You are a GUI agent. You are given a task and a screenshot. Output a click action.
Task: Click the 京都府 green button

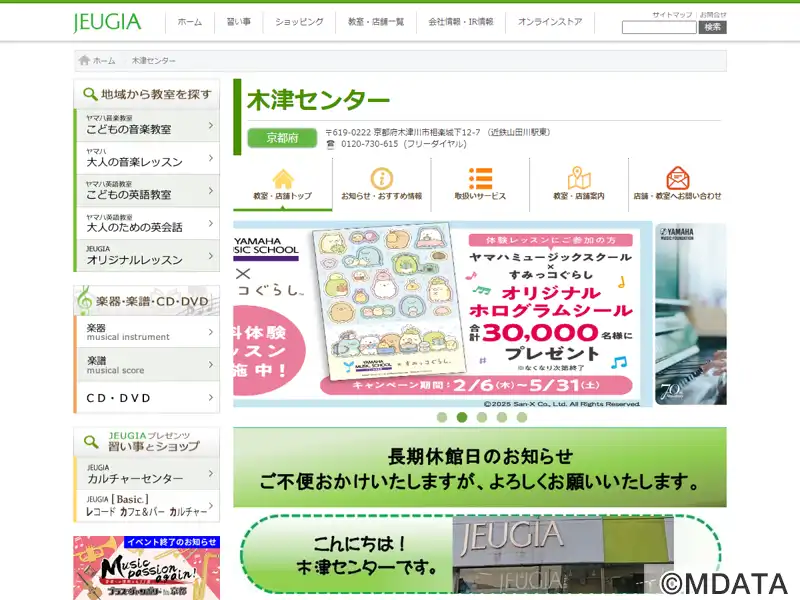[282, 138]
